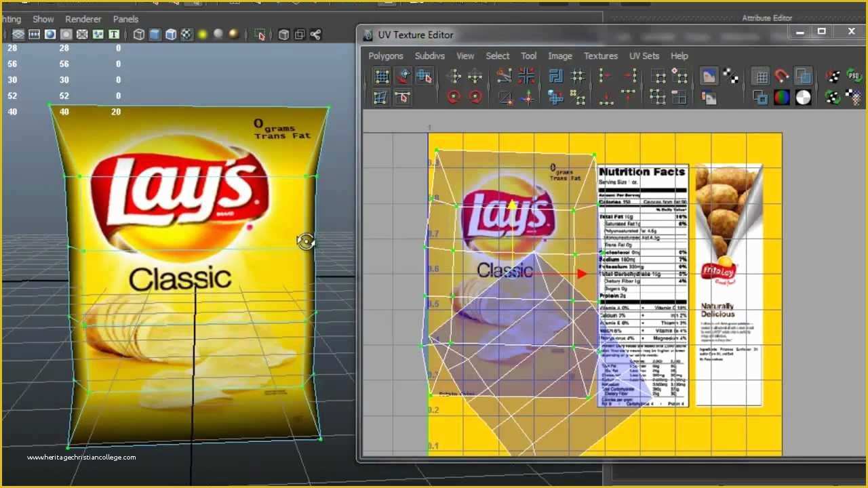This screenshot has height=488, width=868.
Task: Toggle texture borders display
Action: (761, 97)
